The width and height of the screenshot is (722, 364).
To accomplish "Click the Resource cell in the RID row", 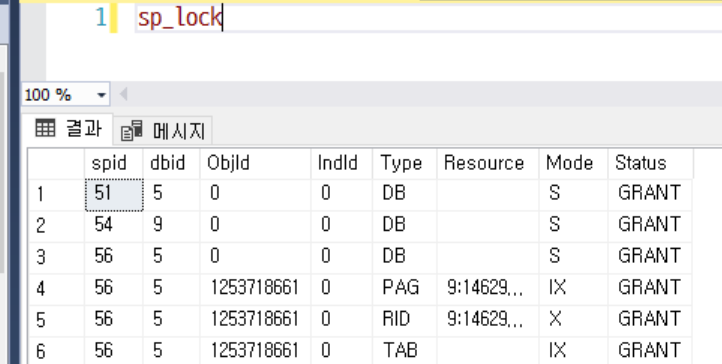I will pos(488,321).
